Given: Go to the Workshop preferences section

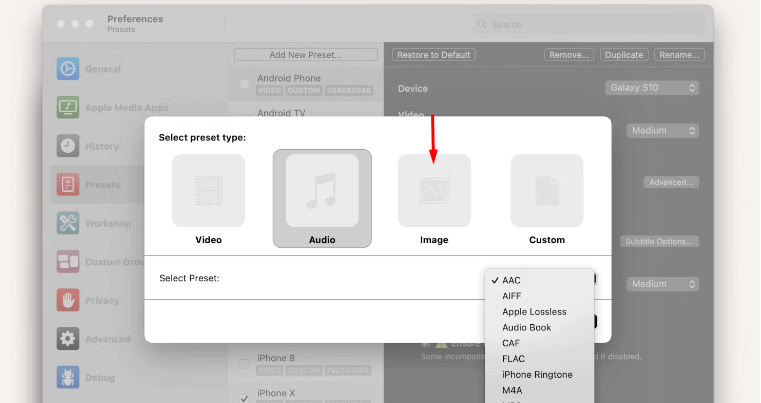Looking at the screenshot, I should pyautogui.click(x=107, y=223).
